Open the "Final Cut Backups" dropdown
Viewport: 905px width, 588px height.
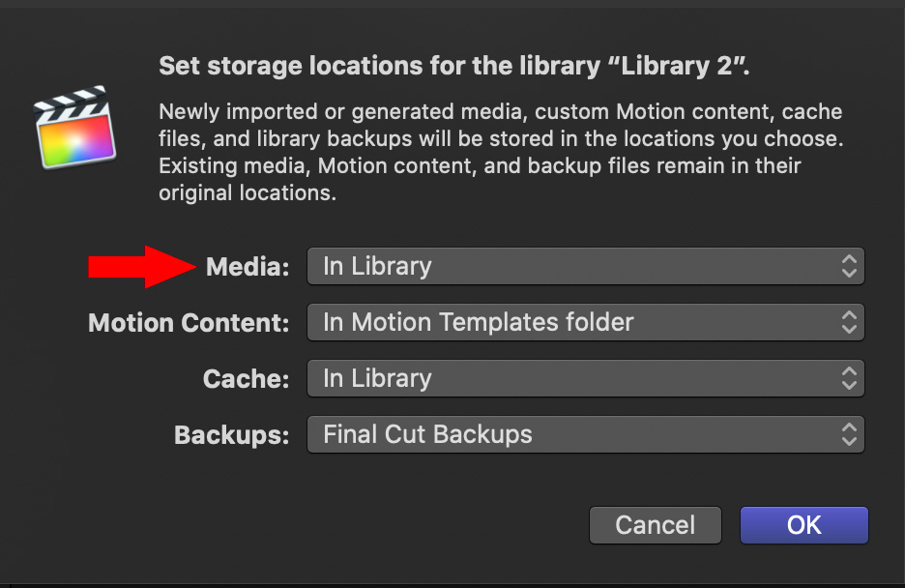click(x=585, y=434)
